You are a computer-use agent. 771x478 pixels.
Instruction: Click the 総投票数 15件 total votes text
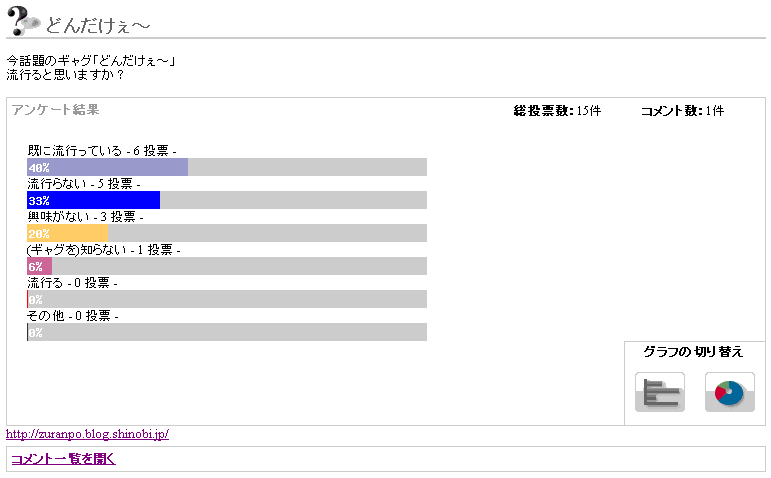coord(556,111)
